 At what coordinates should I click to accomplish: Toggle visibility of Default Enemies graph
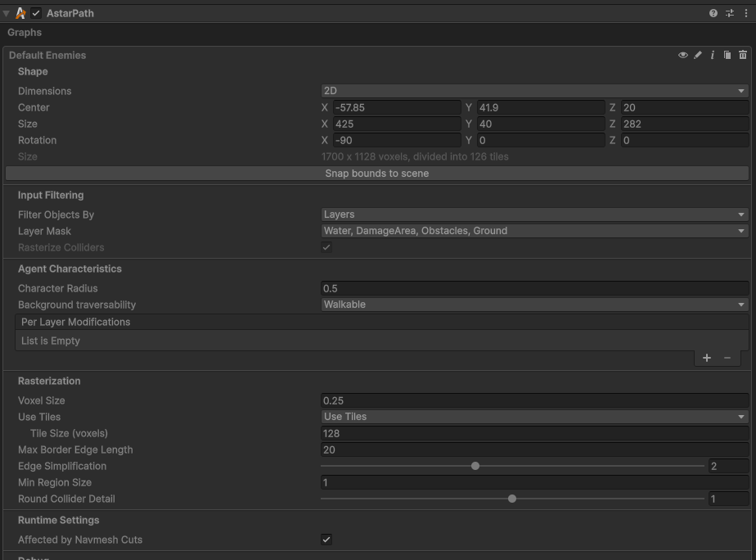[683, 55]
